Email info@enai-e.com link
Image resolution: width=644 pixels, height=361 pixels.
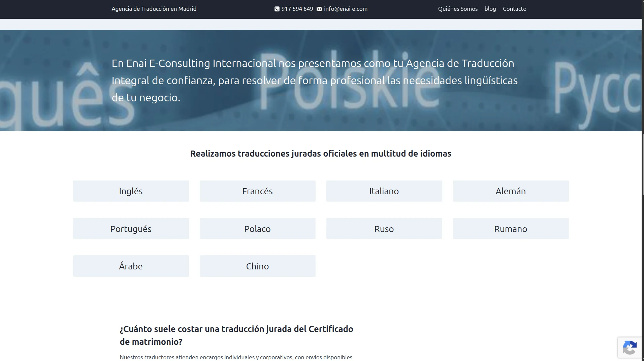coord(346,9)
